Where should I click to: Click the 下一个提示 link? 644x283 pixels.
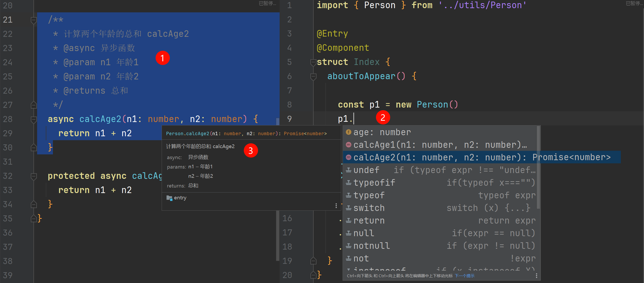464,276
